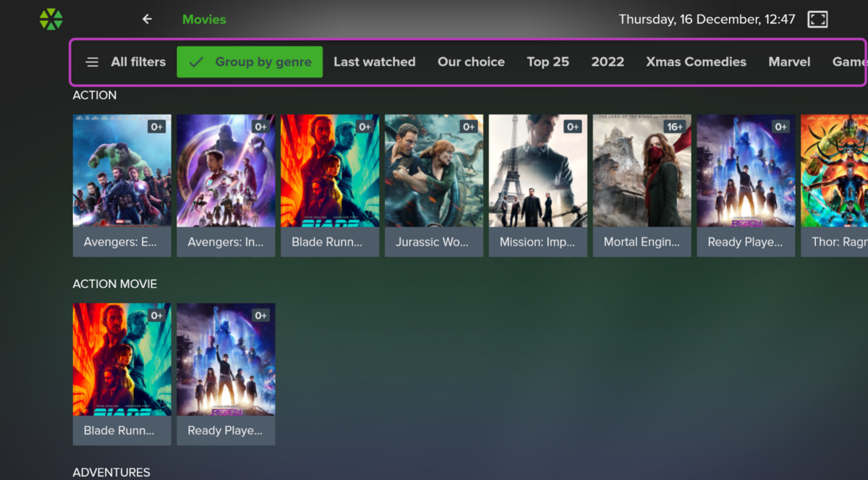Show the Top 25 movies filter
This screenshot has height=480, width=868.
pyautogui.click(x=548, y=62)
